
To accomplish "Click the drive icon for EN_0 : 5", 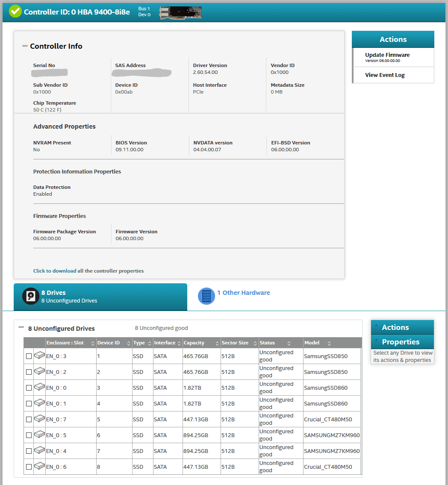I will click(x=39, y=434).
